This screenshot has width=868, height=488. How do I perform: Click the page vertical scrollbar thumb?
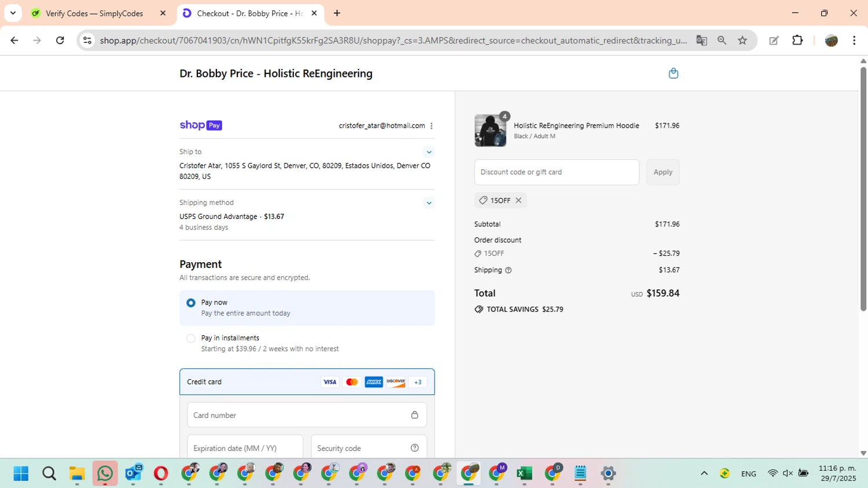coord(863,189)
